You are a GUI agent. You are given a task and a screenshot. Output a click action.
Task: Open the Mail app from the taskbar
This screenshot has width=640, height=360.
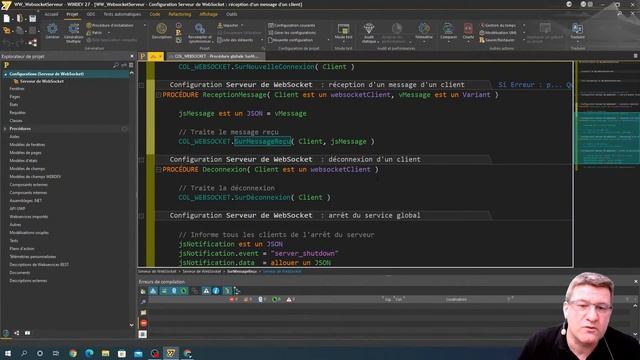138,353
